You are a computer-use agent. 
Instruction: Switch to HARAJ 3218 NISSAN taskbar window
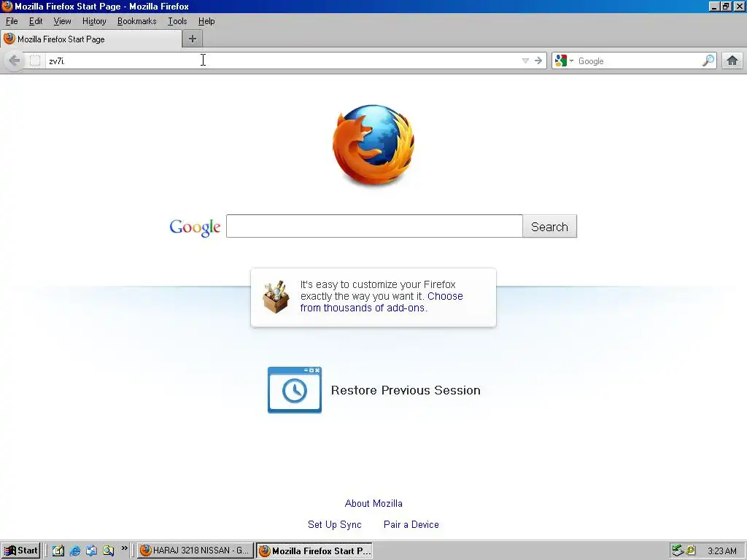pyautogui.click(x=195, y=551)
